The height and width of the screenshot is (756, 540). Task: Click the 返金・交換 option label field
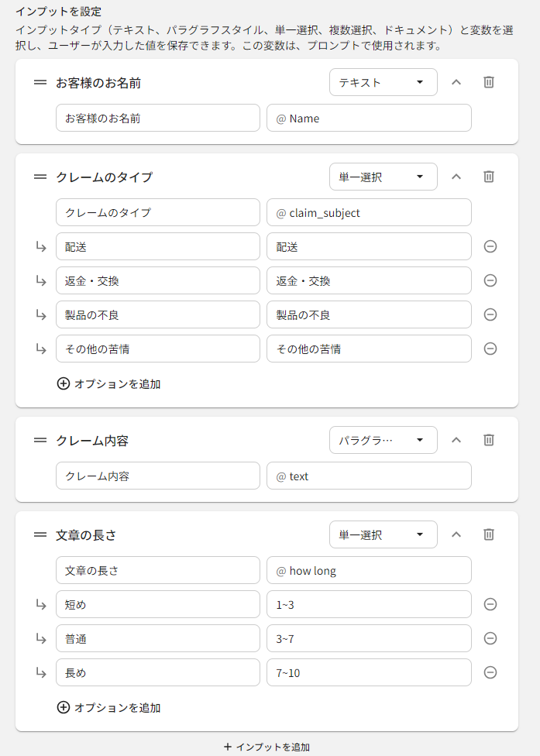pyautogui.click(x=158, y=280)
